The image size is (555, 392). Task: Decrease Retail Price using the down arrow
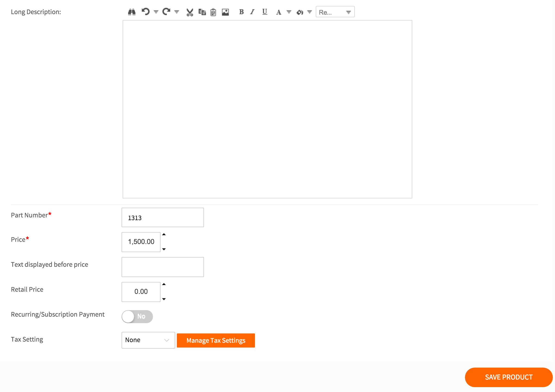pyautogui.click(x=164, y=299)
